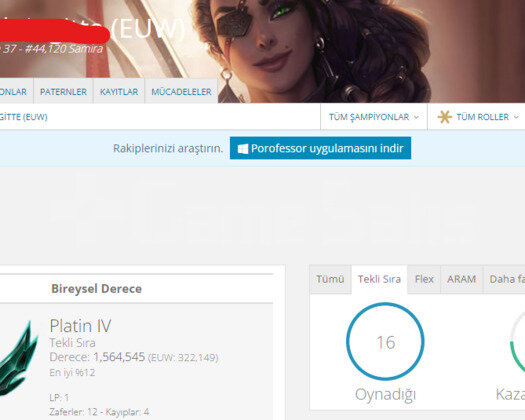
Task: Click the #44,120 Samira ranking text
Action: pos(64,49)
